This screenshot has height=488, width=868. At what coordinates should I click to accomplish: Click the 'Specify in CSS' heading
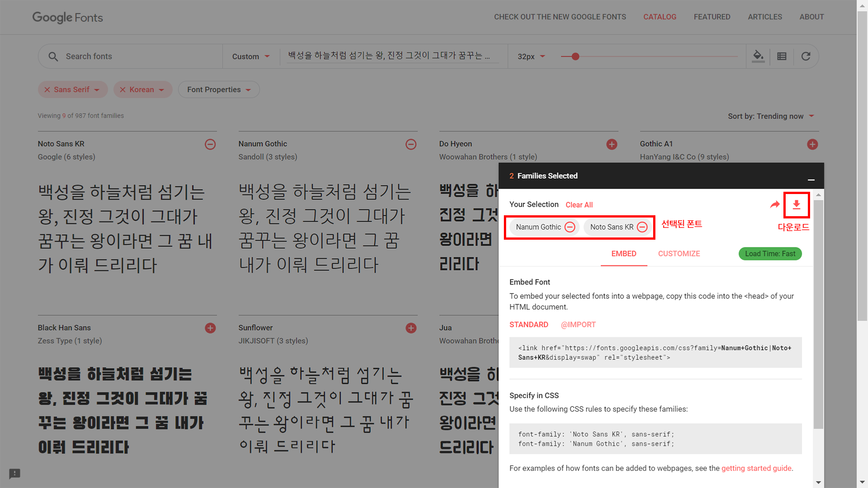534,395
